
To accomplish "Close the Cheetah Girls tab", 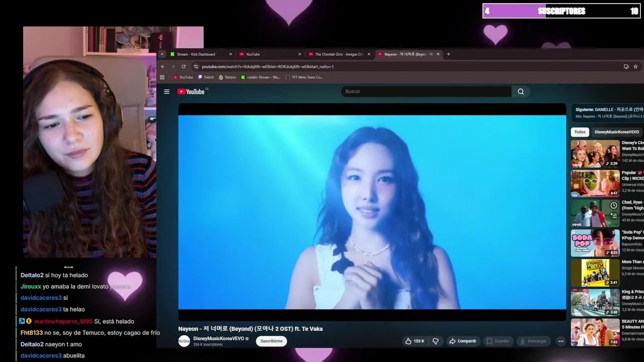I will pyautogui.click(x=369, y=54).
